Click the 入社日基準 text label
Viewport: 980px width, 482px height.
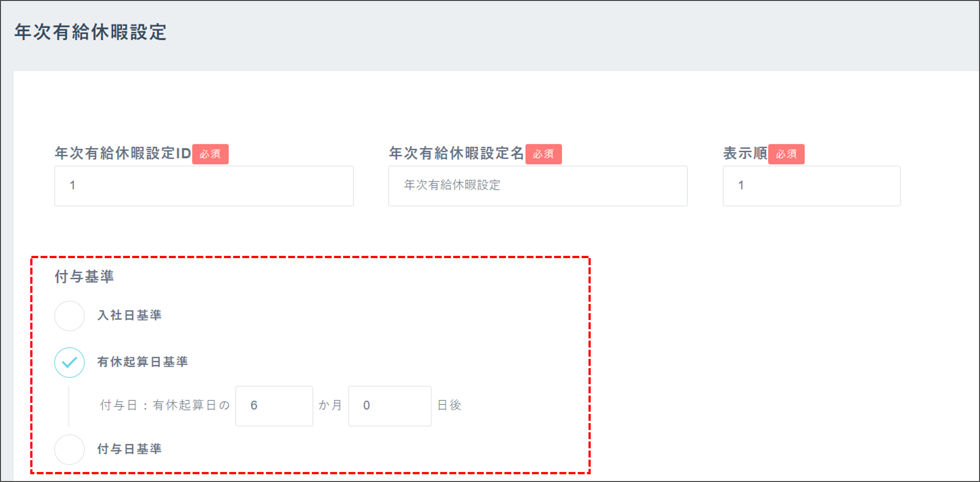130,315
